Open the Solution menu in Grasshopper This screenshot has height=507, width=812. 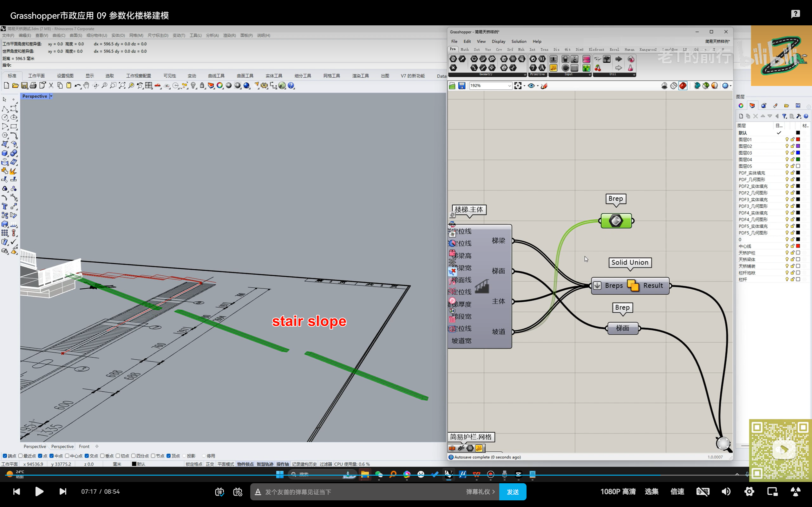coord(518,41)
